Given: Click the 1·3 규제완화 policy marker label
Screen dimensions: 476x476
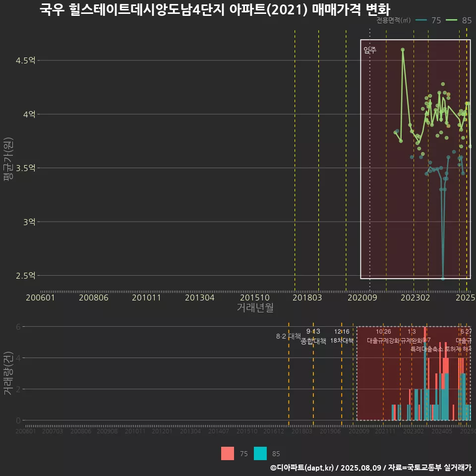Looking at the screenshot, I should 412,336.
